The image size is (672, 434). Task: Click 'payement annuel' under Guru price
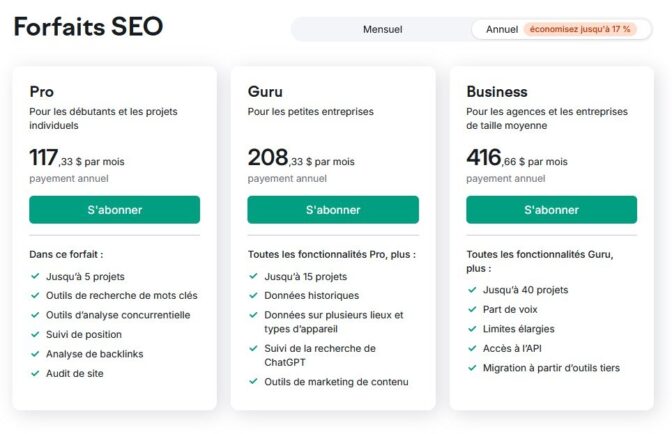pos(287,179)
